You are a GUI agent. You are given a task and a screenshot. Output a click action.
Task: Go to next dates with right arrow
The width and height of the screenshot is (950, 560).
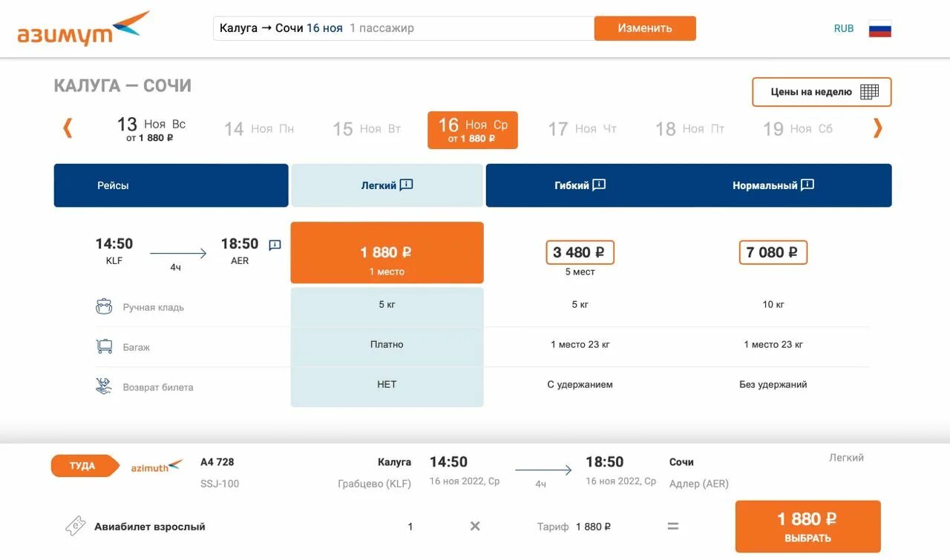click(877, 128)
